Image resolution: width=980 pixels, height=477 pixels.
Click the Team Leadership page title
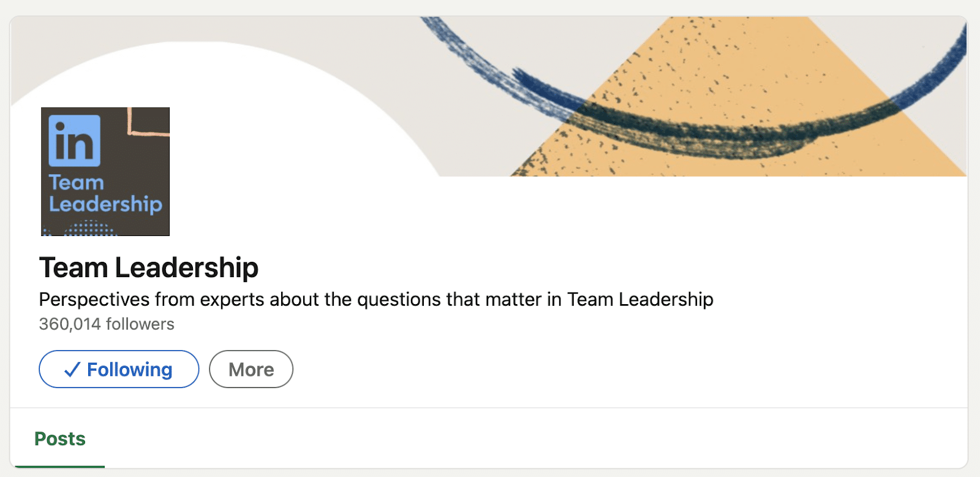pos(149,267)
